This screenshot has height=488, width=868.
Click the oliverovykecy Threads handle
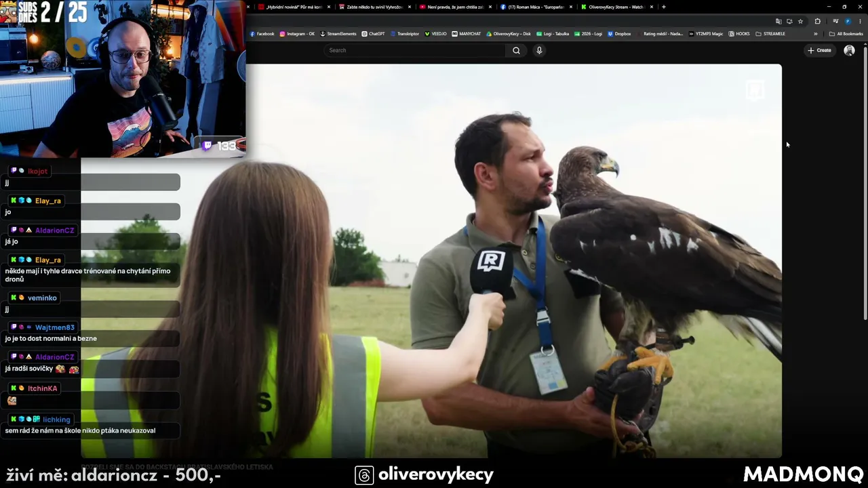point(435,474)
